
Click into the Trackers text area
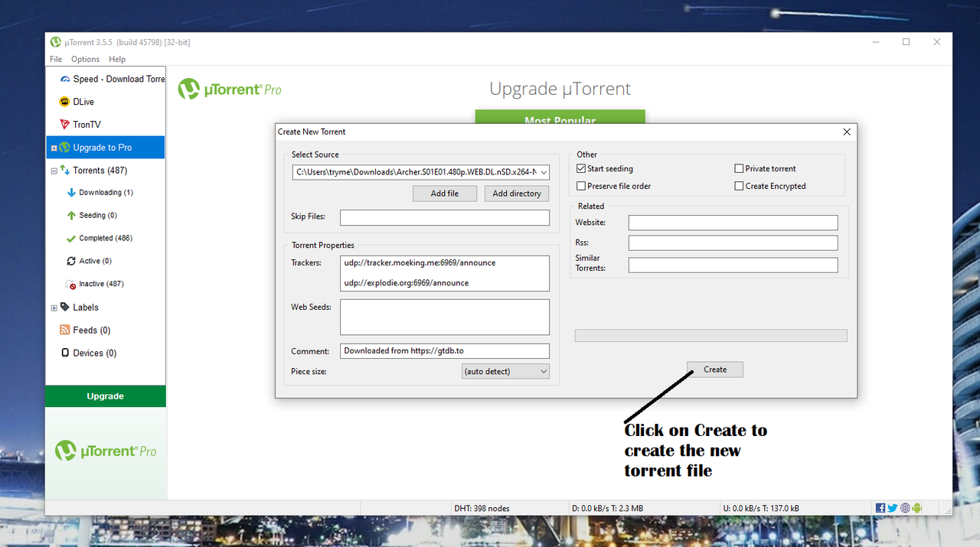coord(445,273)
